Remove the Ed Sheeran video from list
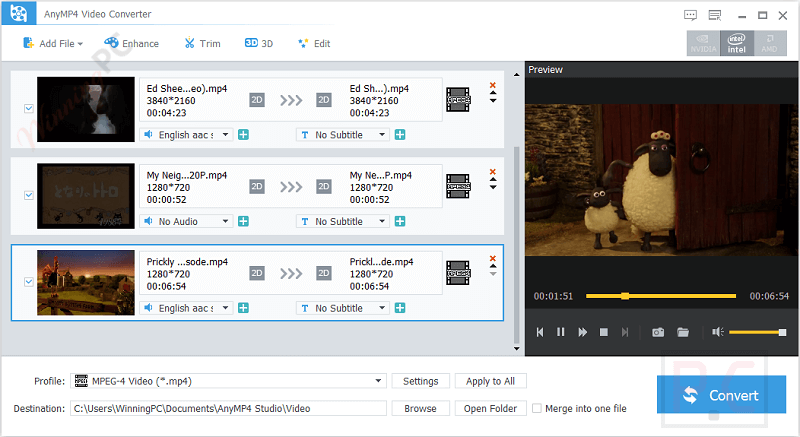This screenshot has height=437, width=800. pos(493,85)
